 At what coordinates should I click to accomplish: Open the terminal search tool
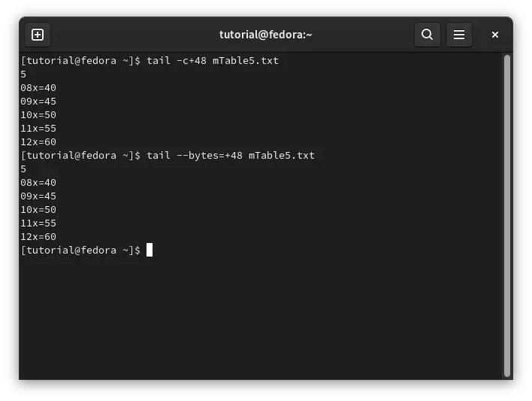427,35
